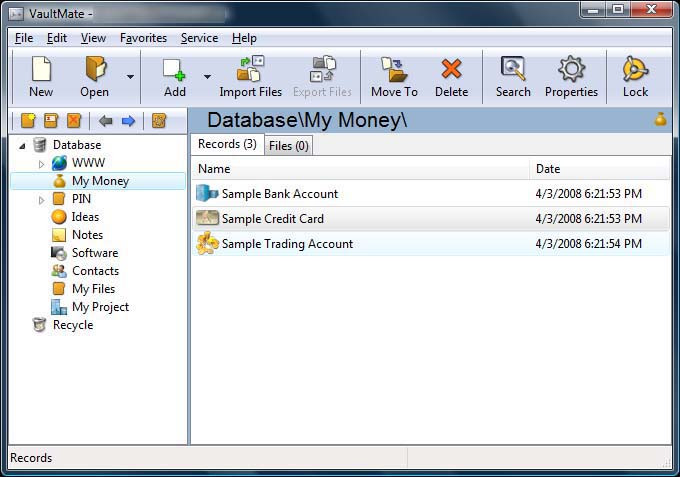Image resolution: width=680 pixels, height=477 pixels.
Task: Click the New database toolbar icon
Action: pos(41,76)
